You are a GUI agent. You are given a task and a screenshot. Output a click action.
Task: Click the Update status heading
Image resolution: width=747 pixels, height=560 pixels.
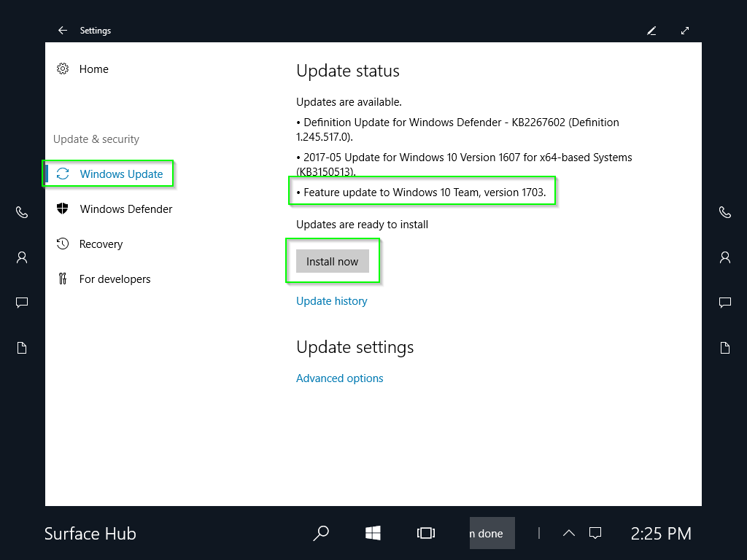coord(348,71)
